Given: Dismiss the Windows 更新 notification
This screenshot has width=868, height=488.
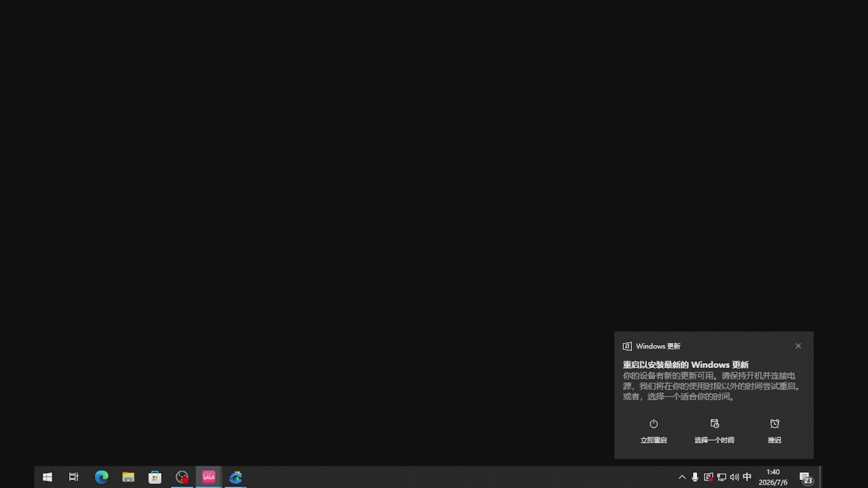Looking at the screenshot, I should (x=798, y=346).
